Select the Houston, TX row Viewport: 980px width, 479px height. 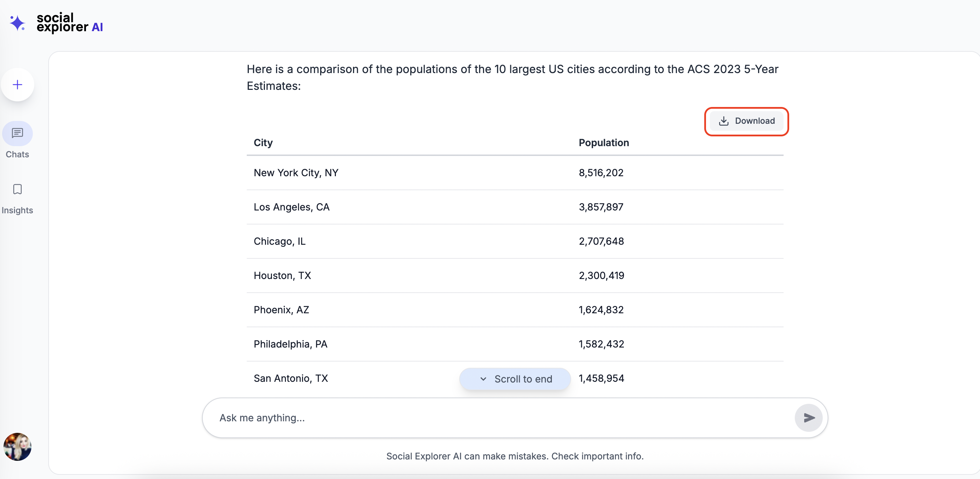(x=282, y=276)
